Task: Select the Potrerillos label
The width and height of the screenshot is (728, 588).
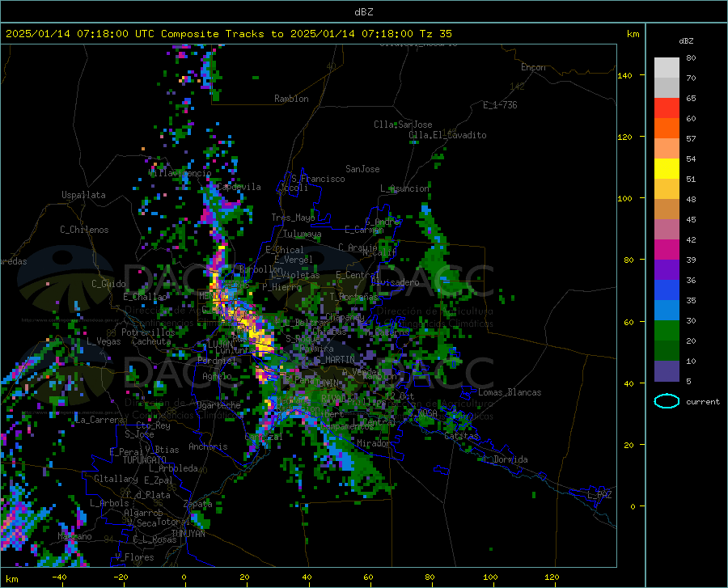Action: (148, 332)
